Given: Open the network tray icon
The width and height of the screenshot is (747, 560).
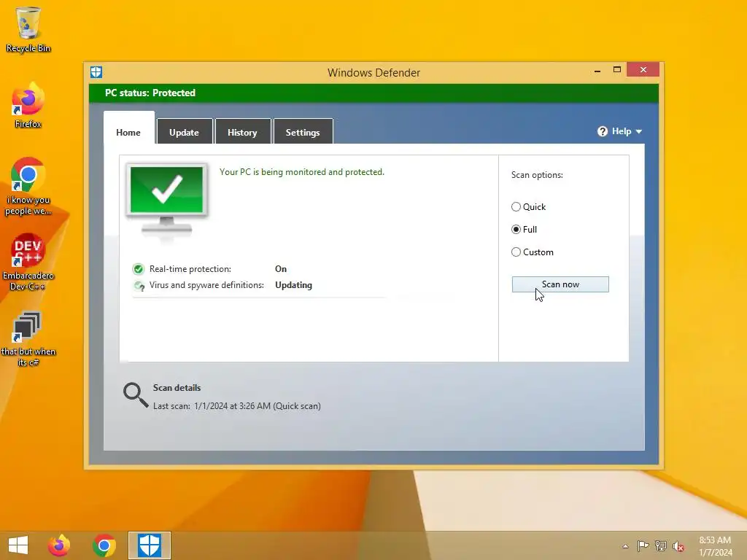Looking at the screenshot, I should point(661,546).
